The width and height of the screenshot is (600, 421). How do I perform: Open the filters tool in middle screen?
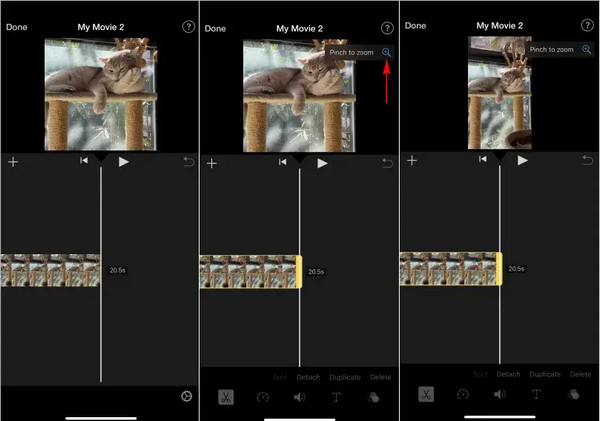pos(373,397)
